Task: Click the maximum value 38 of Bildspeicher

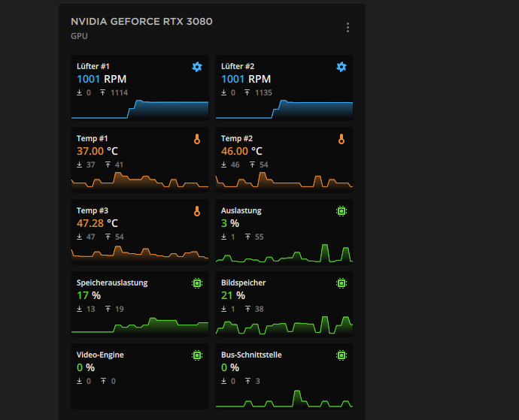Action: (259, 309)
